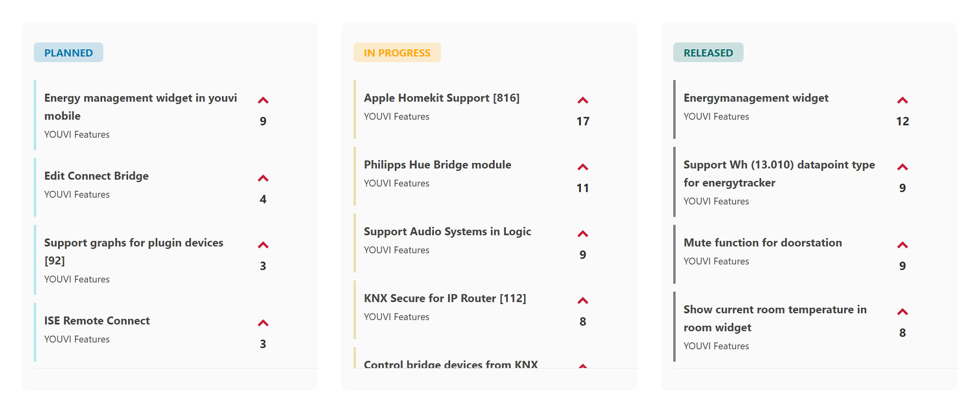980x414 pixels.
Task: Upvote Apple Homekit Support [816]
Action: tap(582, 101)
